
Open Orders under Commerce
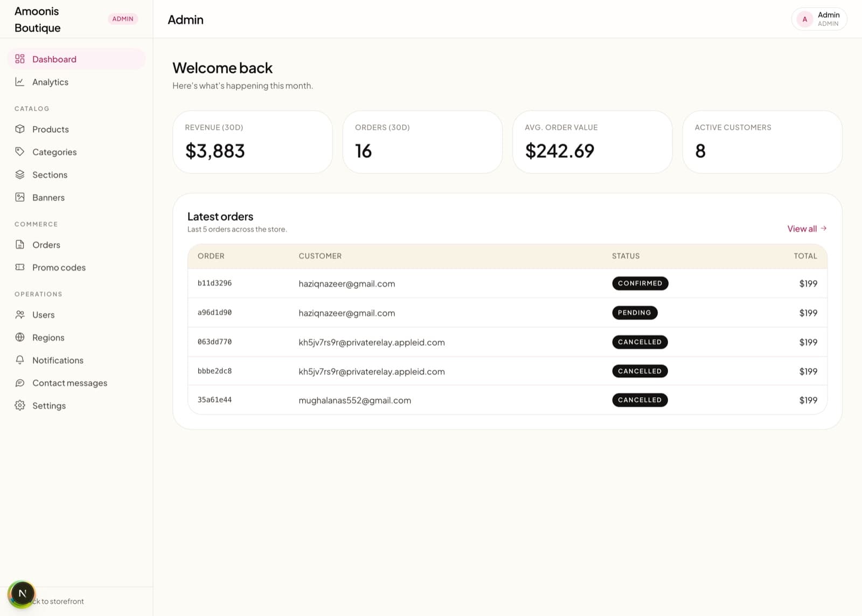coord(77,245)
